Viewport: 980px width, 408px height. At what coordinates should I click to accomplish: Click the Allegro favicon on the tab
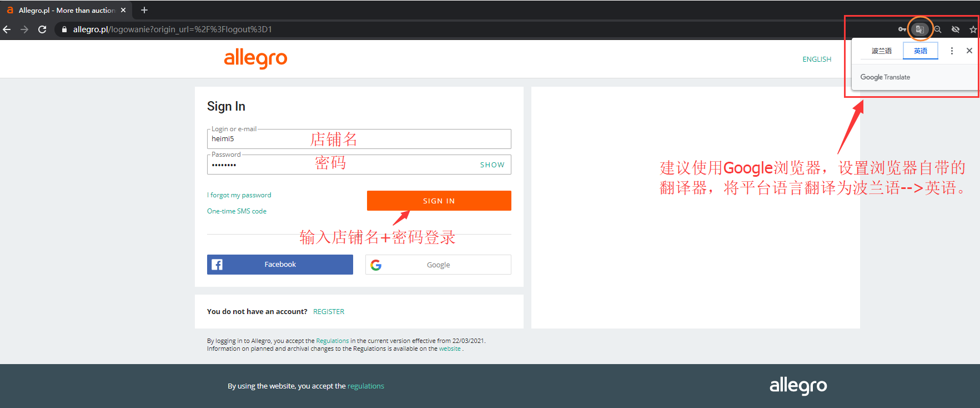[x=10, y=10]
